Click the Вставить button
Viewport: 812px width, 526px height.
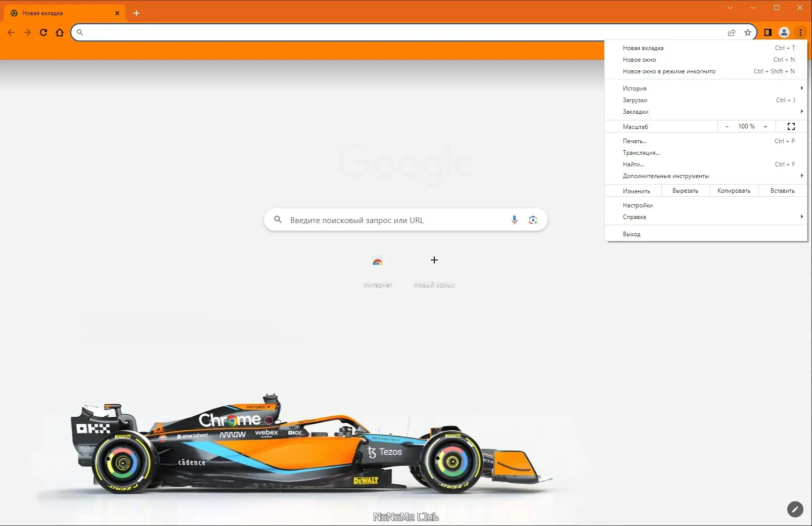(783, 191)
